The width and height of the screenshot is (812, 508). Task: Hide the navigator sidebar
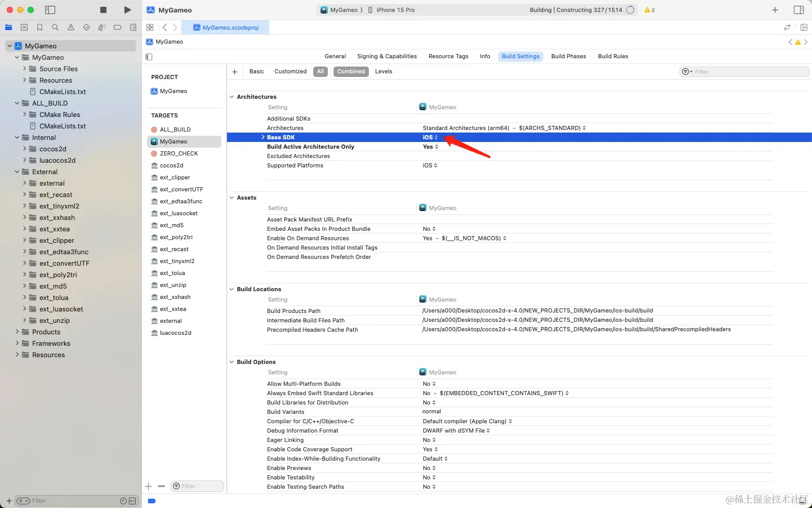pos(50,10)
